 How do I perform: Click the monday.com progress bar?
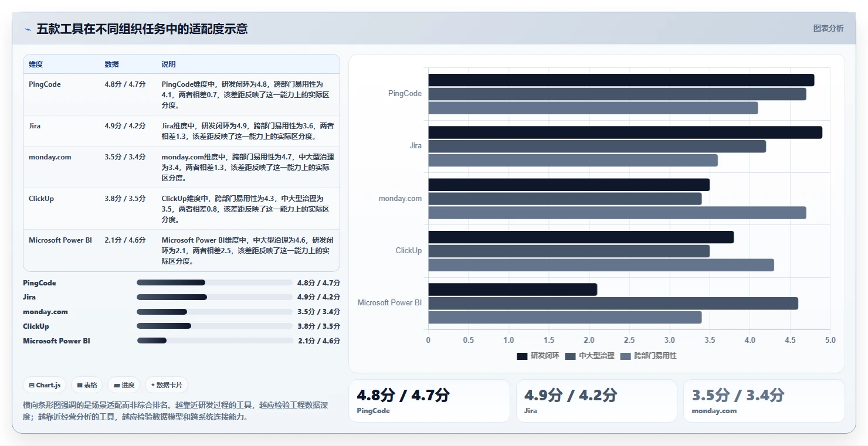point(214,312)
